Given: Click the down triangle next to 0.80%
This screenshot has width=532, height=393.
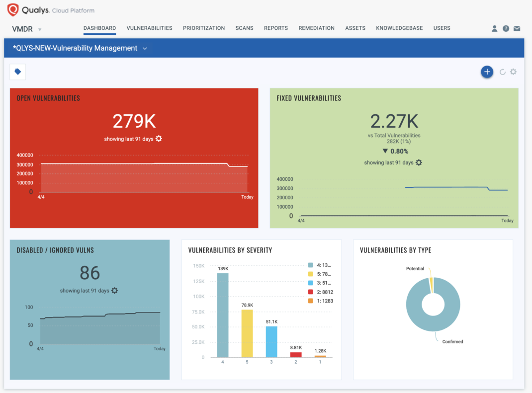Looking at the screenshot, I should click(385, 151).
